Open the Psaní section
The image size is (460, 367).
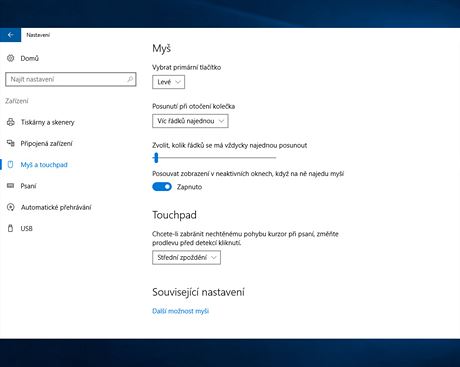click(x=28, y=186)
